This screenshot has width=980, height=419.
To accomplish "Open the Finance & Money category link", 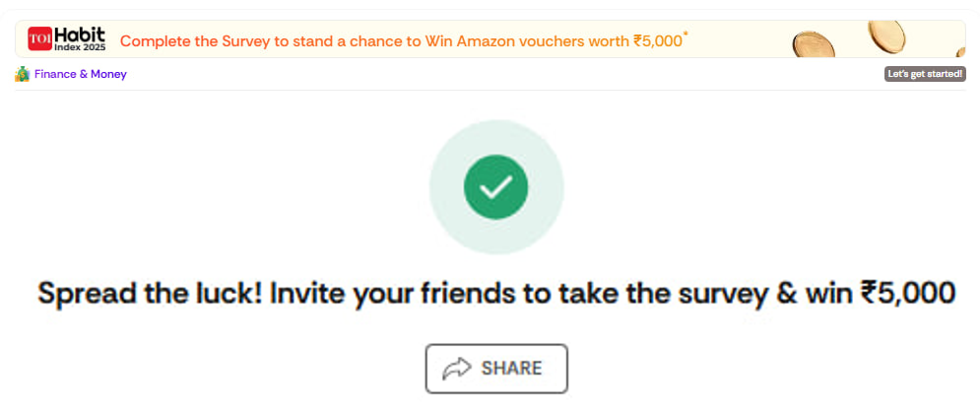I will click(81, 74).
